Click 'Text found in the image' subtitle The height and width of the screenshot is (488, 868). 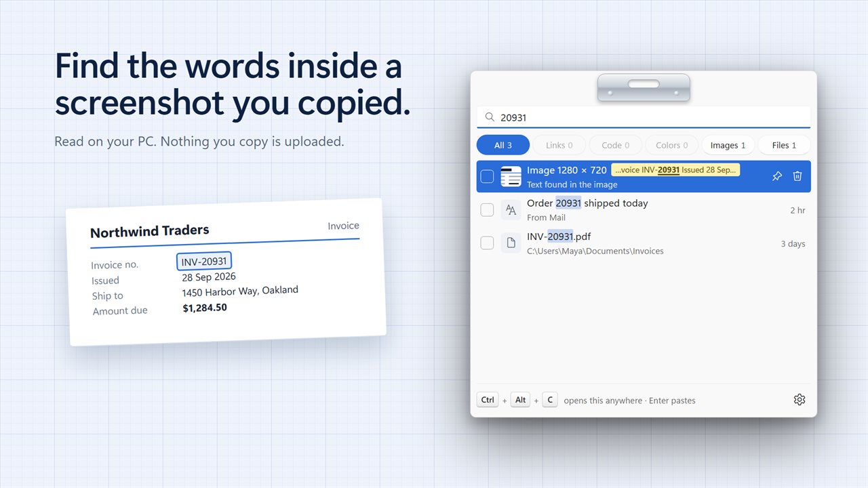pos(572,184)
